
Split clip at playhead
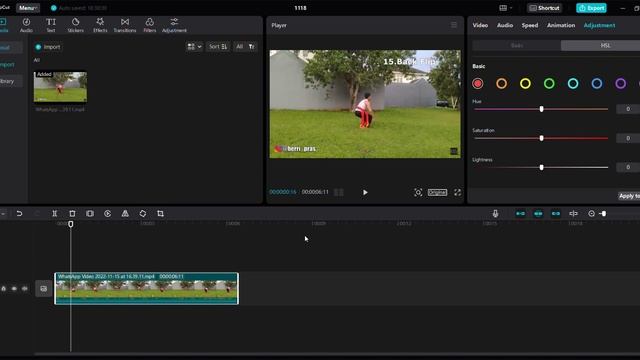(x=54, y=213)
